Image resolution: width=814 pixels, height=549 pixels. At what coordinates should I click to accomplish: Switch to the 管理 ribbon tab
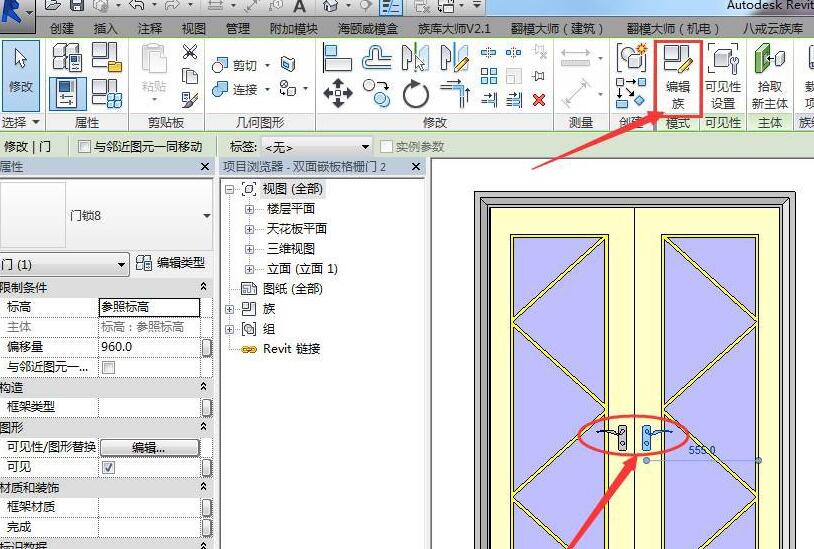tap(238, 28)
